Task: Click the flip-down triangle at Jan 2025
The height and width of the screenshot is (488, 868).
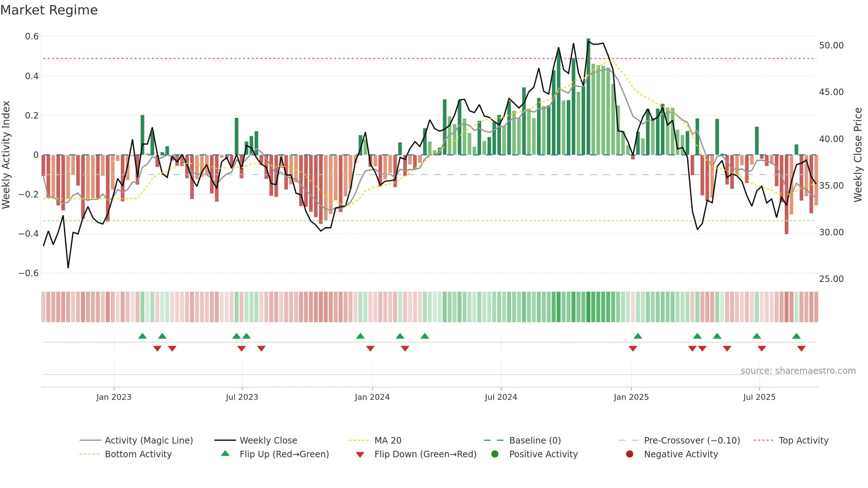Action: click(633, 348)
